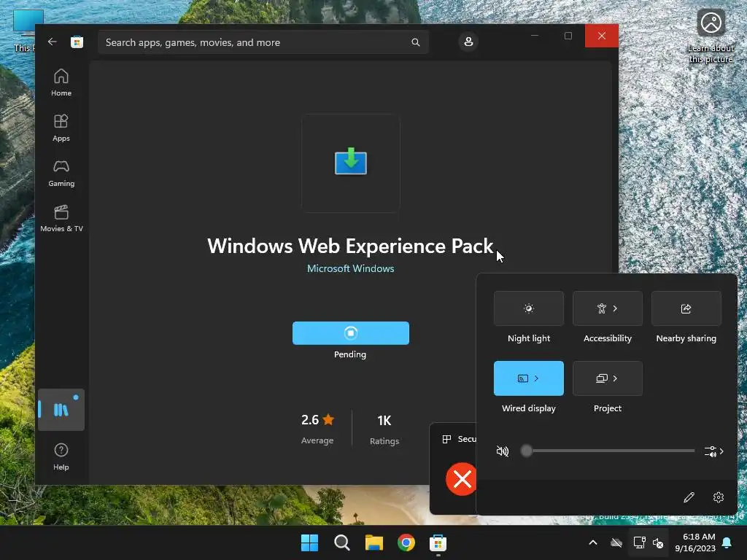Click the search magnifier in Store
This screenshot has width=747, height=560.
pos(415,42)
